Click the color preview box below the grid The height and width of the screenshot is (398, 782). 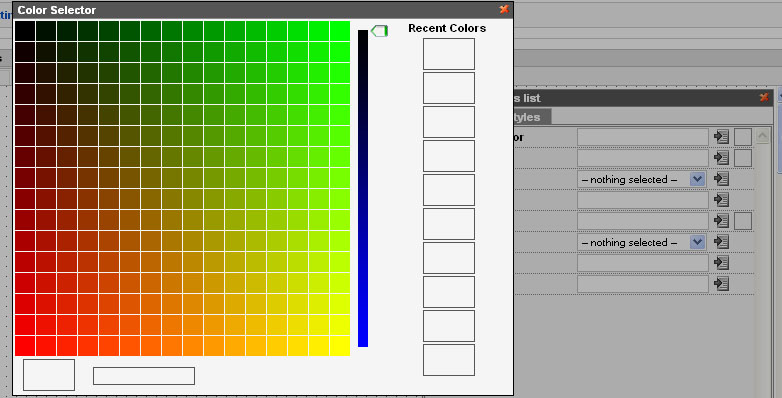coord(49,375)
